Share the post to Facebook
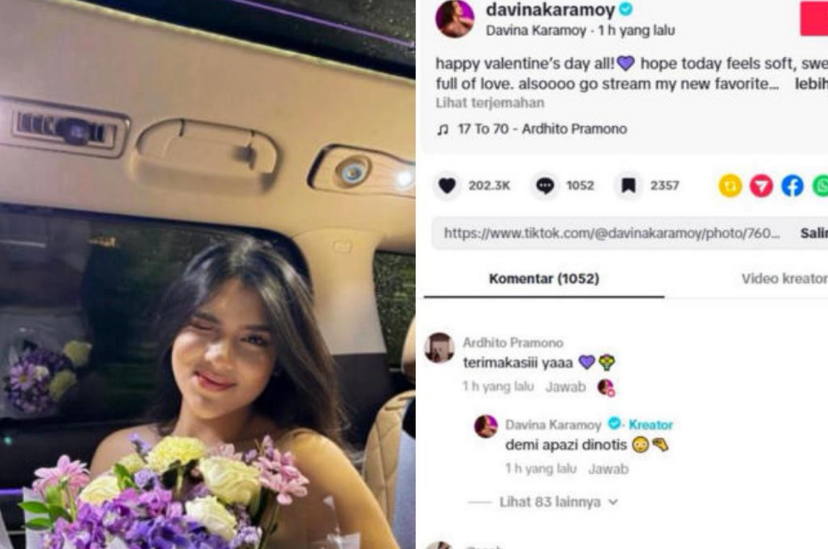828x549 pixels. 793,186
